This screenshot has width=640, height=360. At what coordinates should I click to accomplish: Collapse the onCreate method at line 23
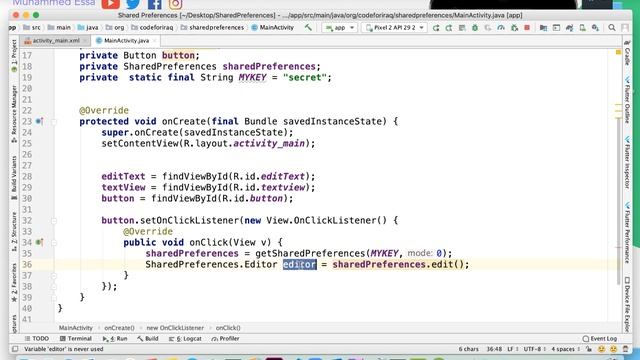tap(54, 121)
